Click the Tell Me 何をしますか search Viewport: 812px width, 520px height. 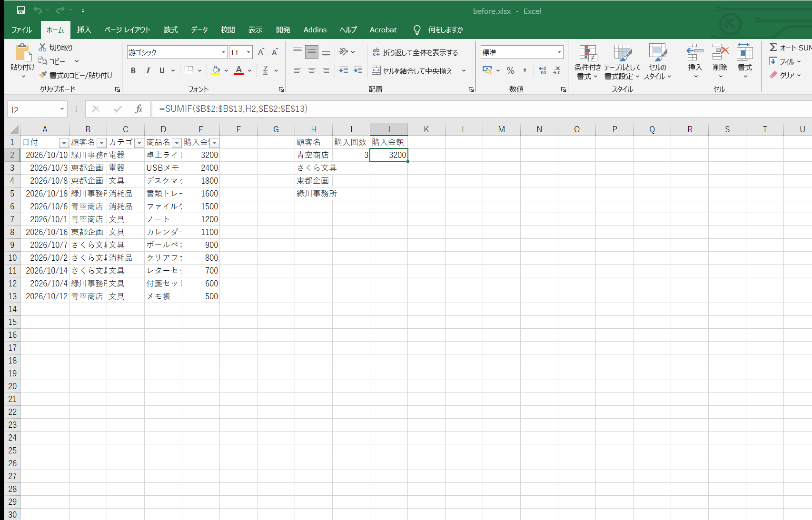pos(438,29)
